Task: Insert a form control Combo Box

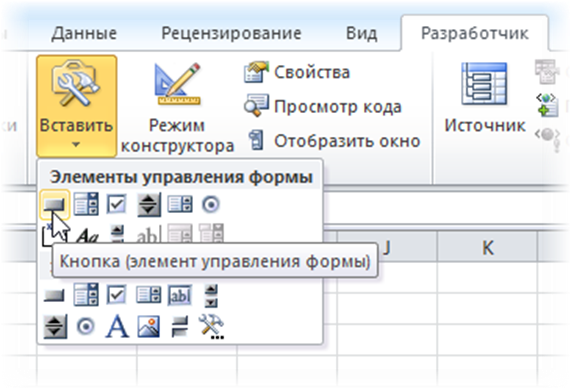Action: [x=86, y=204]
